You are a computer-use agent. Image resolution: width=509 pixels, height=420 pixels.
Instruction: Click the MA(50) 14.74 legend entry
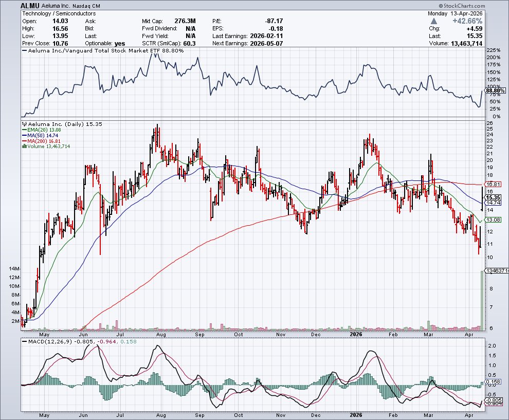(x=40, y=135)
